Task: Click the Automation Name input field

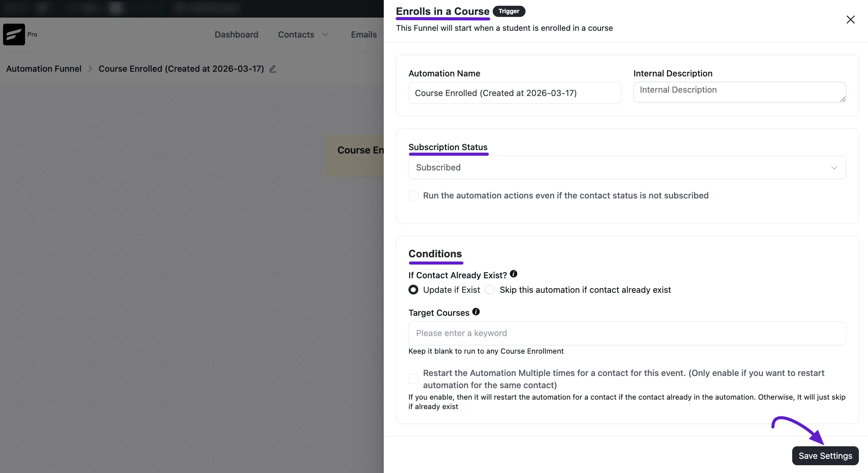Action: click(x=515, y=93)
